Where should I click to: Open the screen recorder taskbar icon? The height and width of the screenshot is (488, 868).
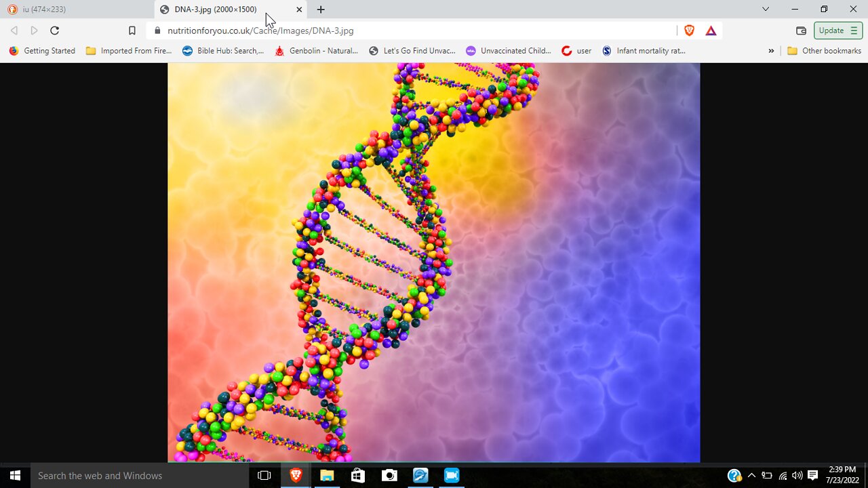452,476
